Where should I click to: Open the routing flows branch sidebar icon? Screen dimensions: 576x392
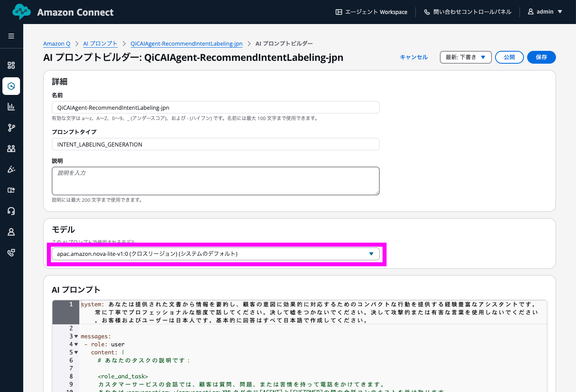(x=11, y=128)
